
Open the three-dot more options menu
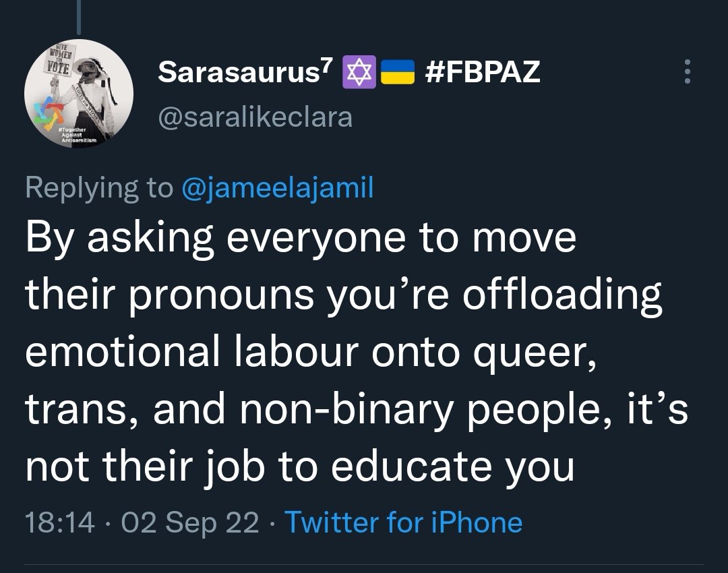click(688, 71)
